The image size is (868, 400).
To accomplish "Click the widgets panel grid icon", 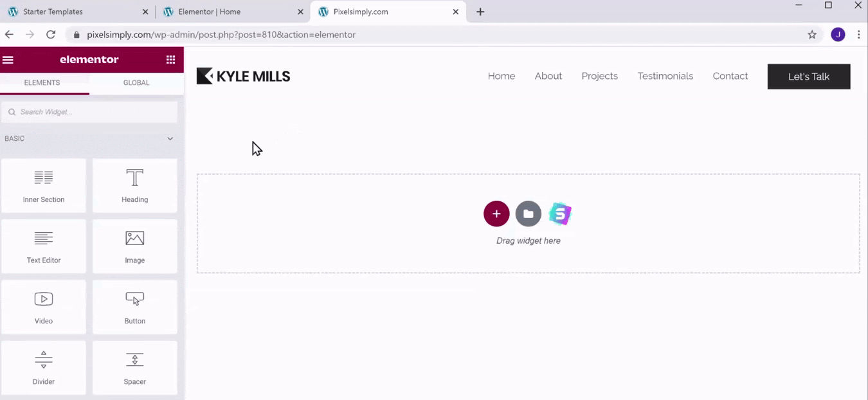I will (x=170, y=59).
